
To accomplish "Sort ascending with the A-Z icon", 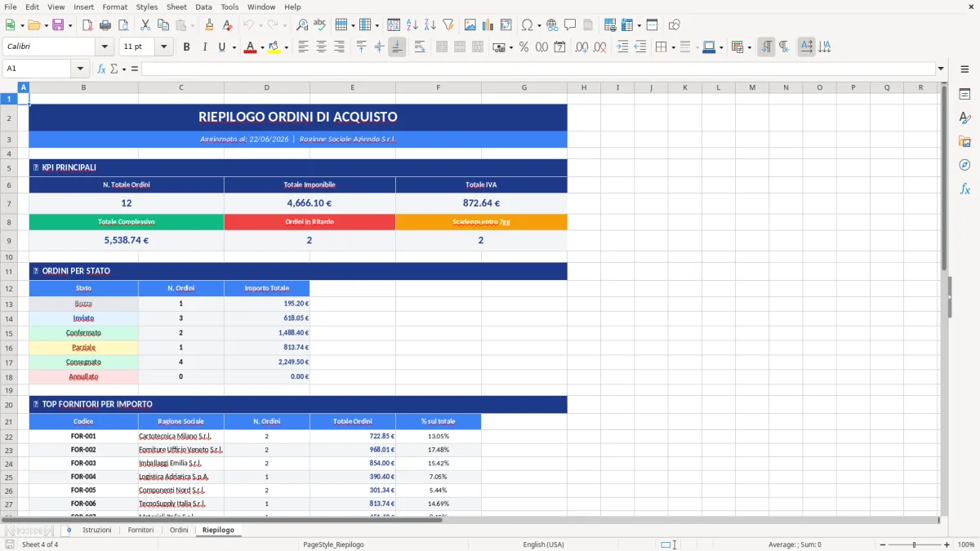I will pos(412,25).
